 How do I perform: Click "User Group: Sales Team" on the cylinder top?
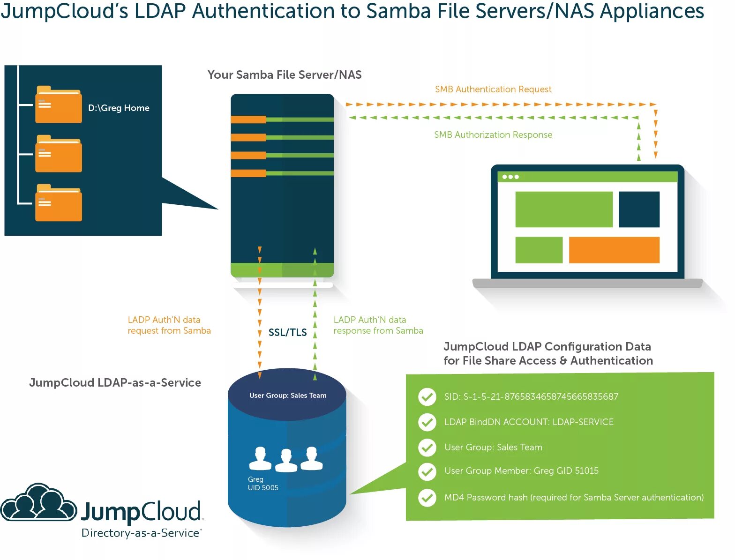pyautogui.click(x=288, y=396)
